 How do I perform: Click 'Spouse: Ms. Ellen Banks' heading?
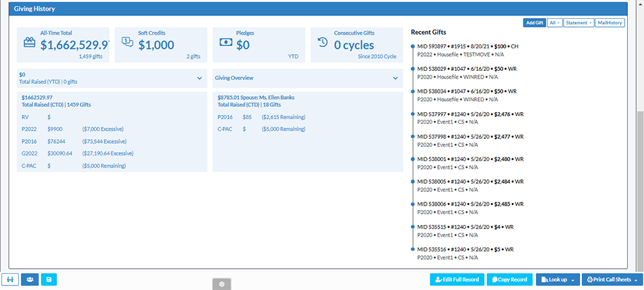tap(266, 98)
